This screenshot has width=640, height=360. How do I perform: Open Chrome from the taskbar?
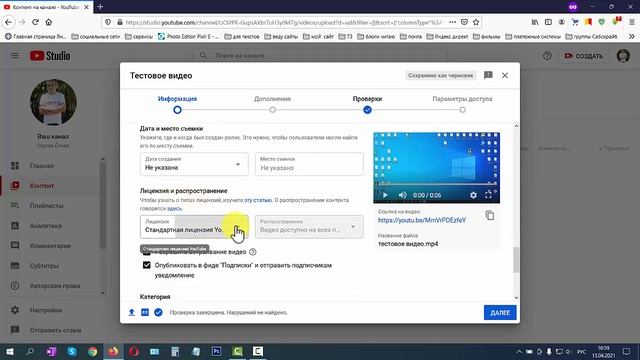[93, 351]
